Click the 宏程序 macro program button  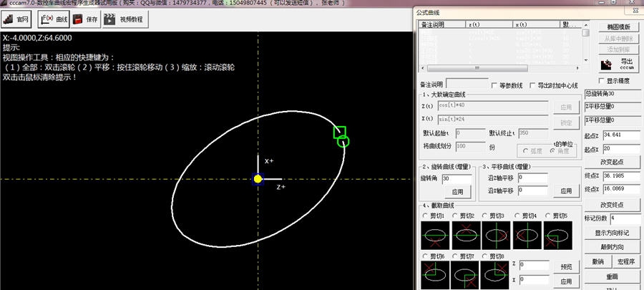(x=626, y=261)
